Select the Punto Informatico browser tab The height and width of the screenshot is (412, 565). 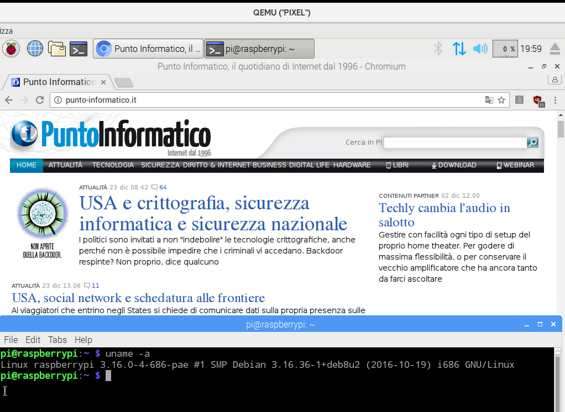[58, 82]
